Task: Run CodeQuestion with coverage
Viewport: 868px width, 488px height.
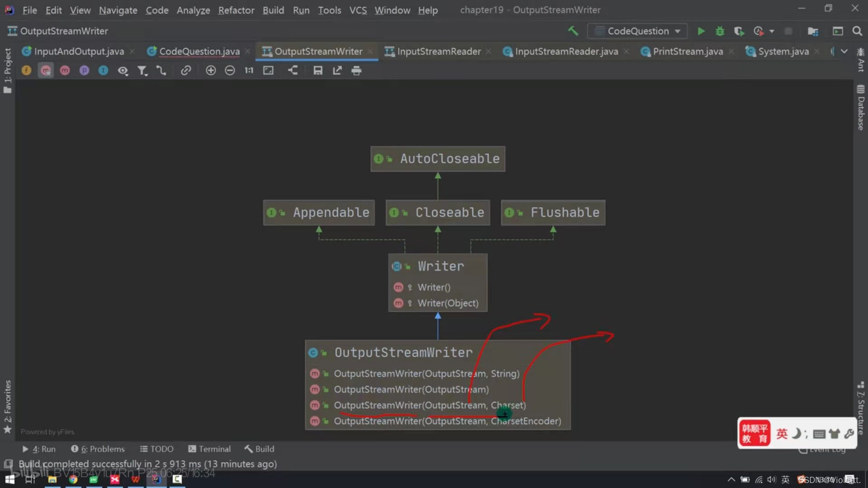Action: click(x=739, y=31)
